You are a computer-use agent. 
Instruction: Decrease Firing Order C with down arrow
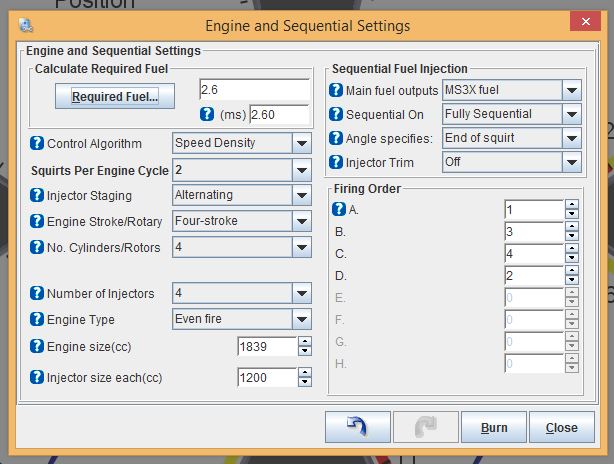point(572,258)
